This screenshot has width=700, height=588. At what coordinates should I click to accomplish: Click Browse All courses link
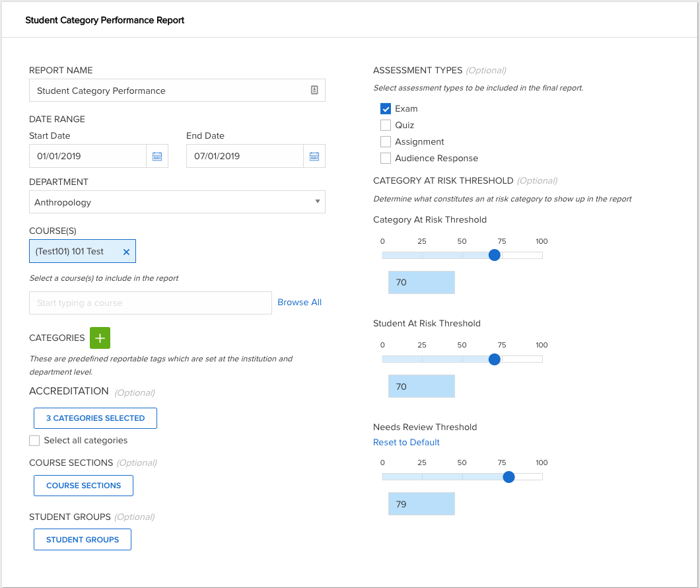tap(299, 302)
